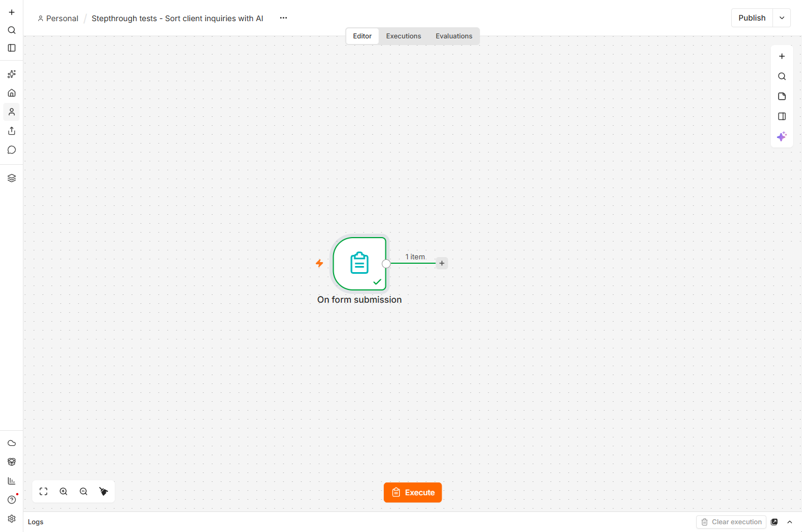Open the three-dots workflow menu
802x532 pixels.
[x=283, y=18]
